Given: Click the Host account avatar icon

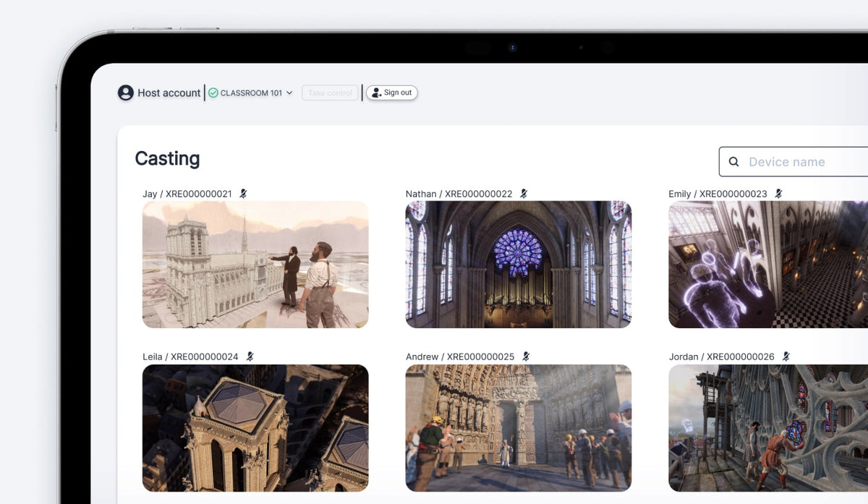Looking at the screenshot, I should click(126, 93).
